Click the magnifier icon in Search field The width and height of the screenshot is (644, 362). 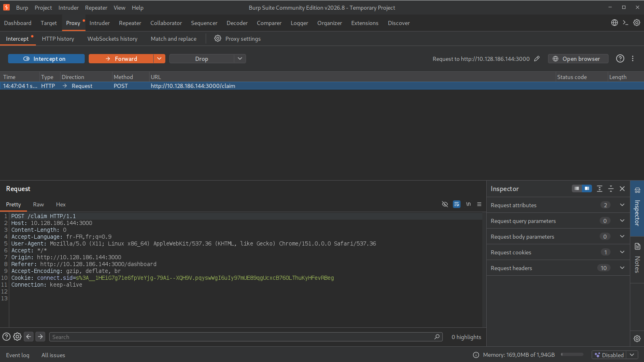[x=437, y=337]
